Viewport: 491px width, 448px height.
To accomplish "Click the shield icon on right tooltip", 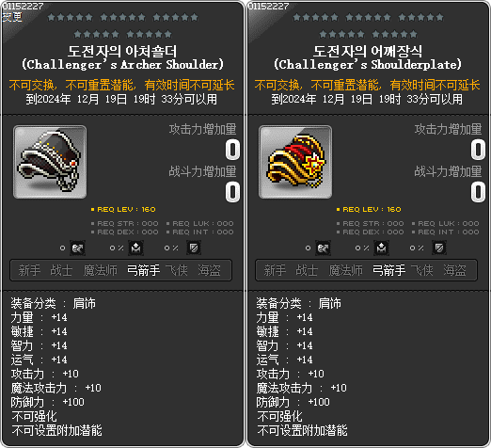I will tap(439, 248).
